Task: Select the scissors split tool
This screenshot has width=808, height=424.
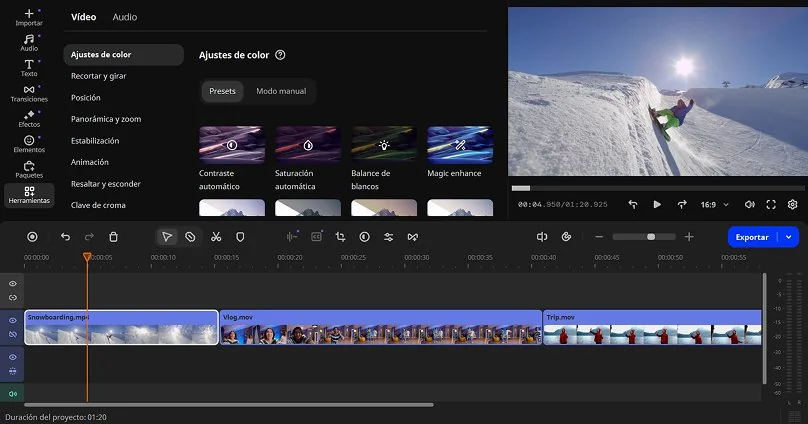Action: (x=215, y=237)
